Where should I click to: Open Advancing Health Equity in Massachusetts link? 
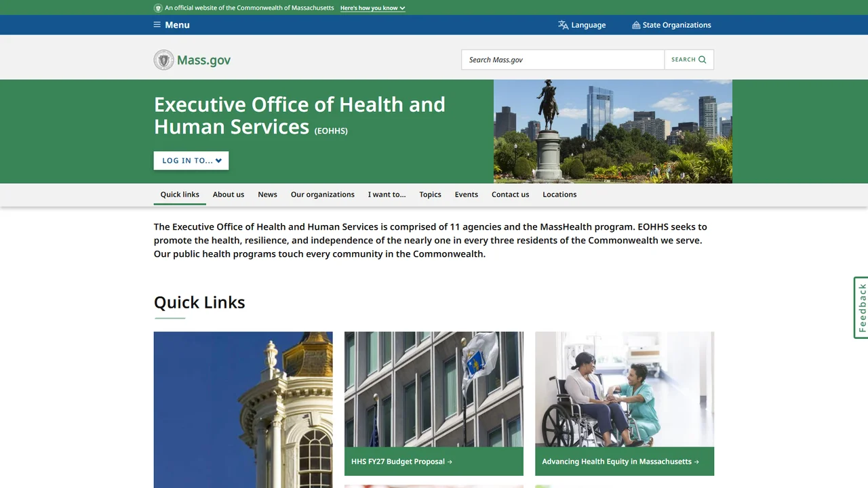620,462
